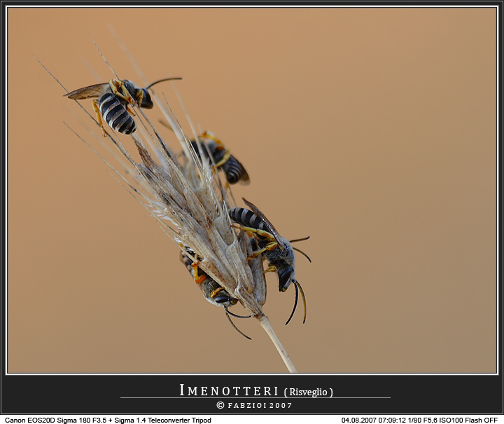Click the (Risveglio) subtitle text
This screenshot has width=504, height=424.
point(308,392)
